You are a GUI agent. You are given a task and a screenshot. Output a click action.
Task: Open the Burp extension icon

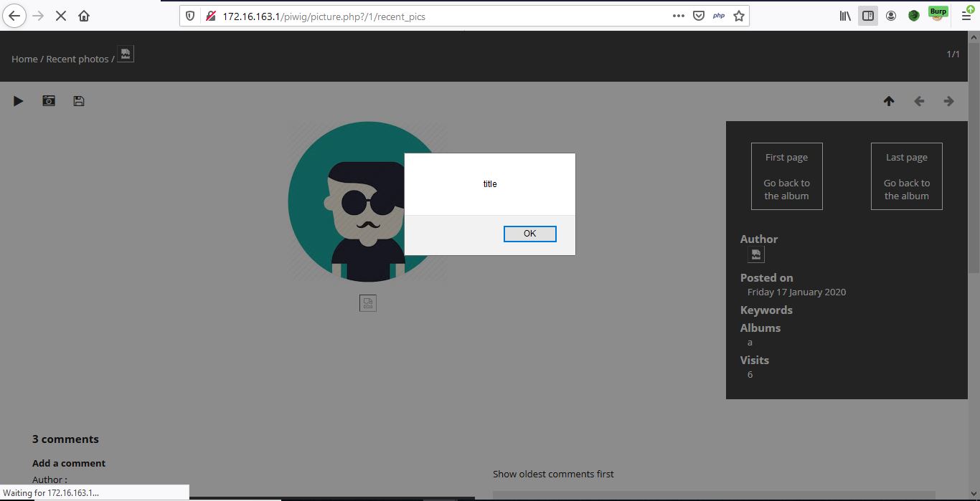pyautogui.click(x=938, y=14)
